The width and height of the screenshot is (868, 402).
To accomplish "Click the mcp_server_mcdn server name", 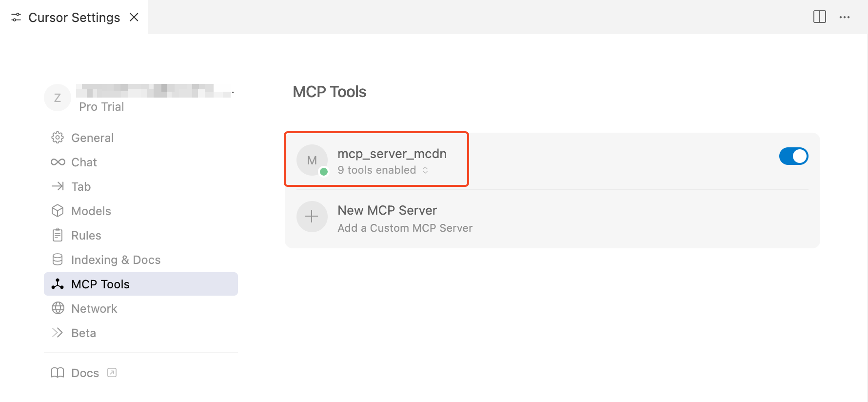I will point(392,154).
